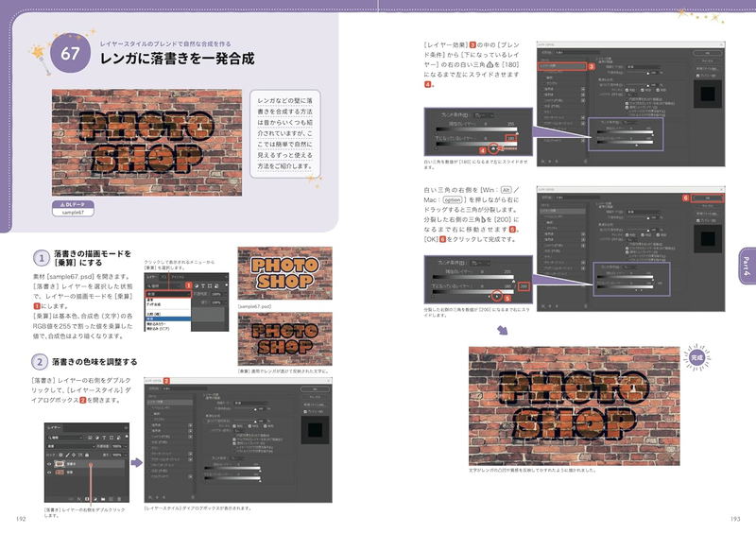
Task: Click smart object filter icon in step 2 Layers panel
Action: pos(119,438)
